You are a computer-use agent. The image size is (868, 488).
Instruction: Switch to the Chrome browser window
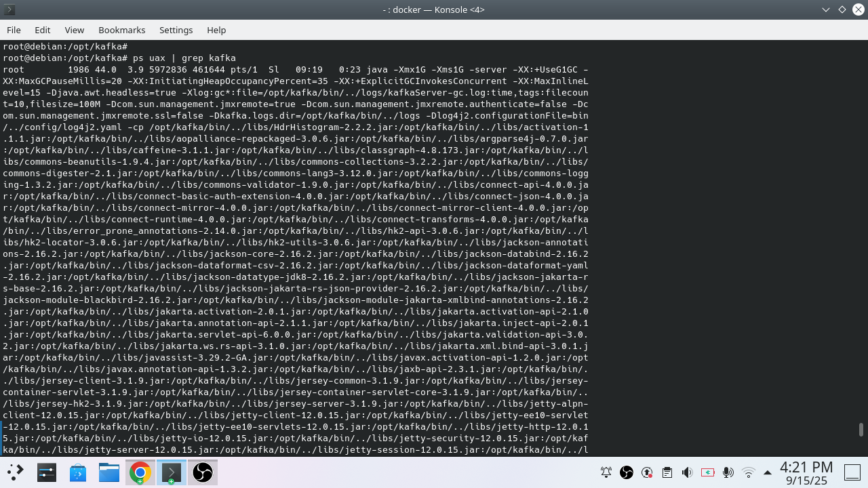[x=140, y=472]
